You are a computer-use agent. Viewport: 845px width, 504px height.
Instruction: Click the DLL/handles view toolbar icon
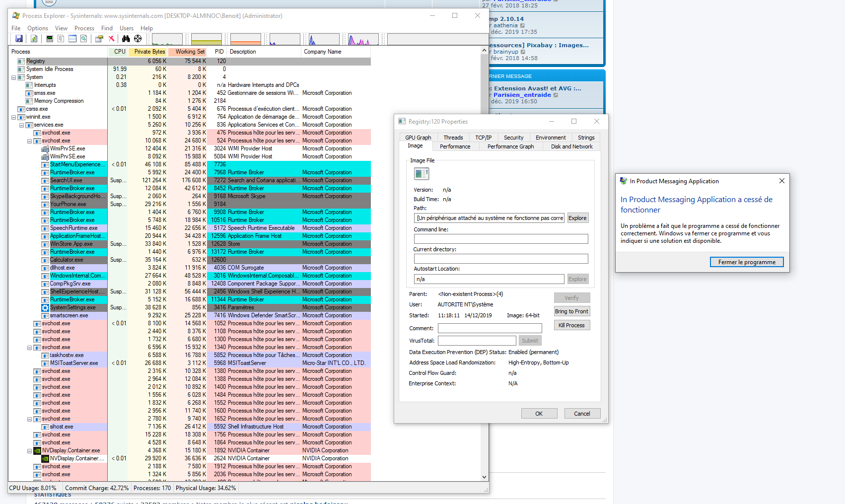point(84,39)
